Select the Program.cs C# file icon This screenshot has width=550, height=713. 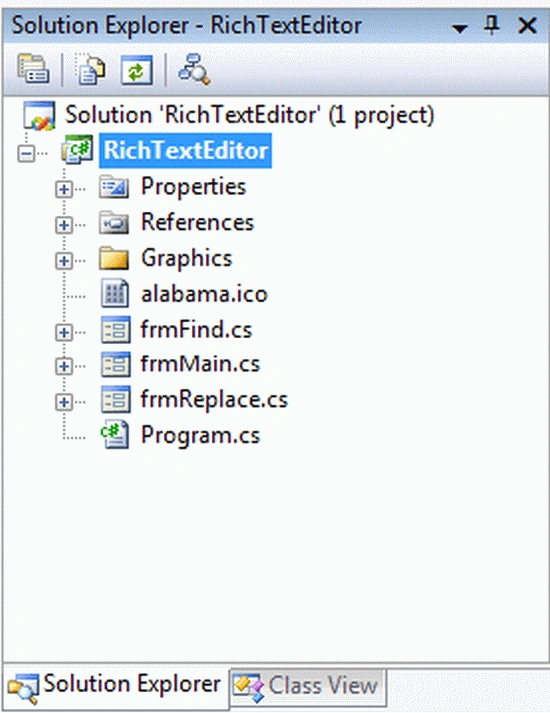115,435
